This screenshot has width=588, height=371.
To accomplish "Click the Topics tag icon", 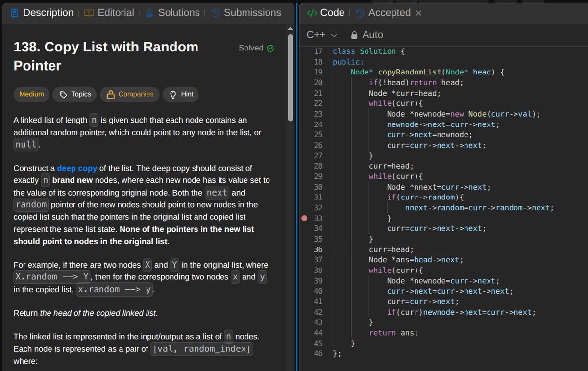I will (x=63, y=94).
